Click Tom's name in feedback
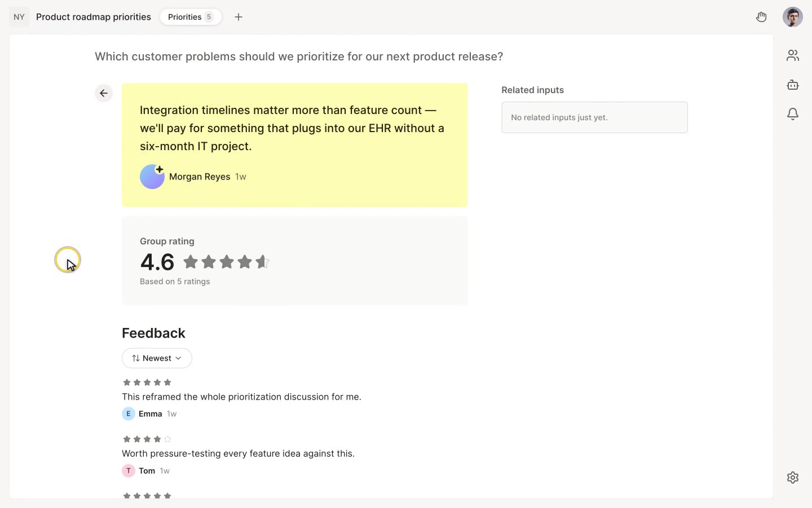The width and height of the screenshot is (812, 508). (147, 471)
